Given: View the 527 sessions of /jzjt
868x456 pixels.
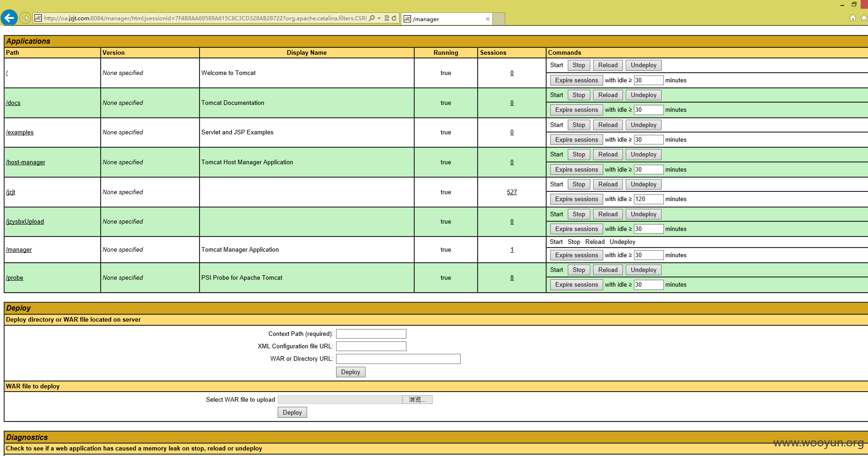Looking at the screenshot, I should (x=512, y=192).
